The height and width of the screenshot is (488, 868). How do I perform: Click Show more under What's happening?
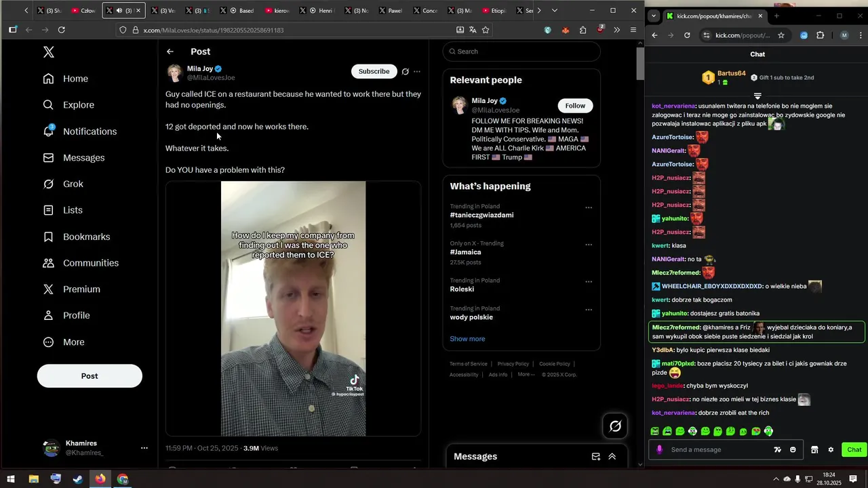[467, 339]
